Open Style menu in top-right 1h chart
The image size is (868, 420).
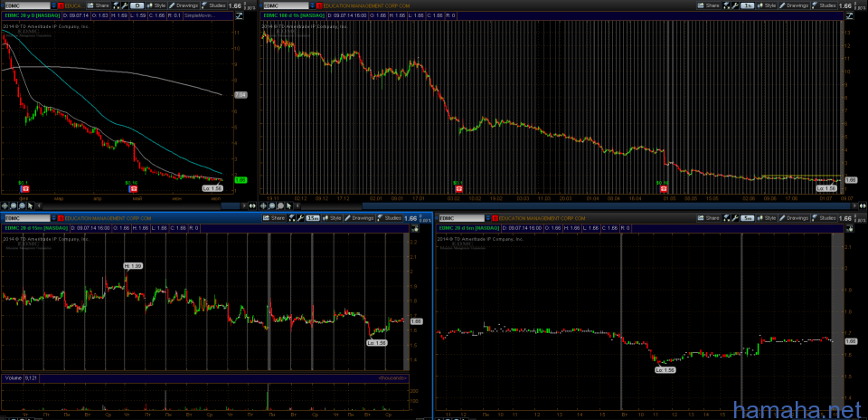point(767,5)
